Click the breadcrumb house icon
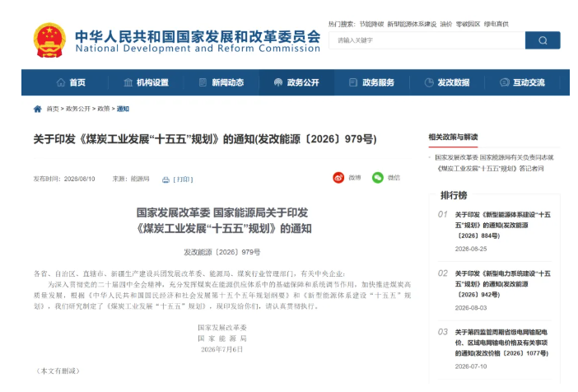This screenshot has width=578, height=392. point(38,109)
